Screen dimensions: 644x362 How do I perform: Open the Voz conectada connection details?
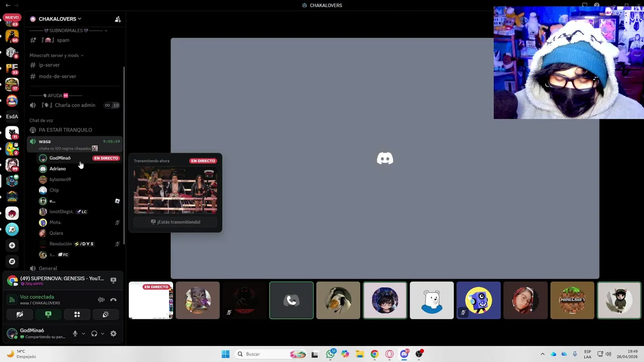[x=37, y=297]
